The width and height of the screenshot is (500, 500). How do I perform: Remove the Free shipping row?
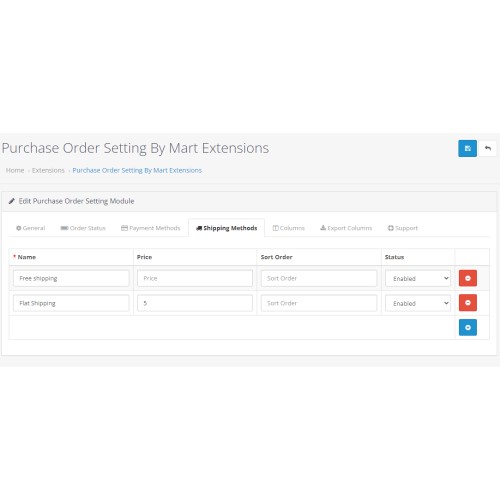pyautogui.click(x=468, y=278)
